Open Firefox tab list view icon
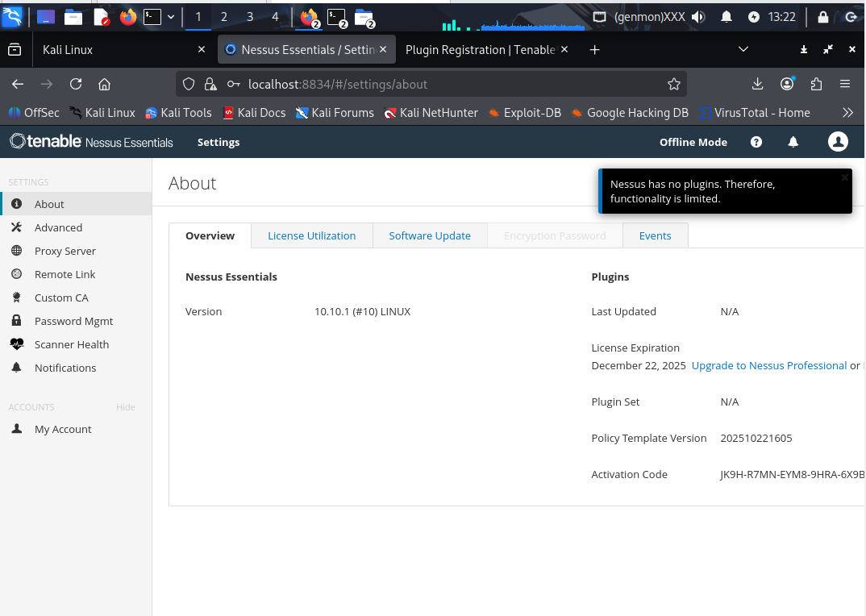The width and height of the screenshot is (866, 616). point(15,50)
